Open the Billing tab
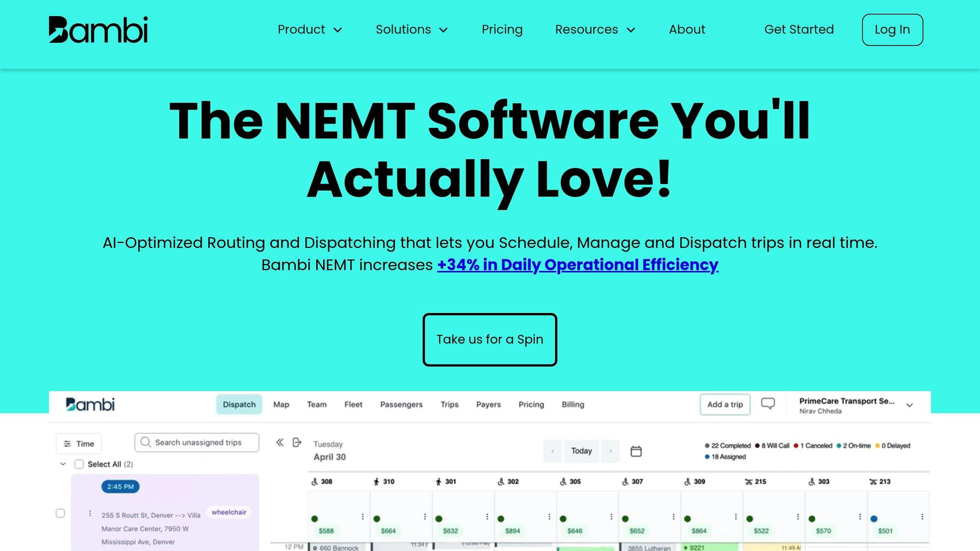Viewport: 980px width, 551px height. [x=573, y=405]
